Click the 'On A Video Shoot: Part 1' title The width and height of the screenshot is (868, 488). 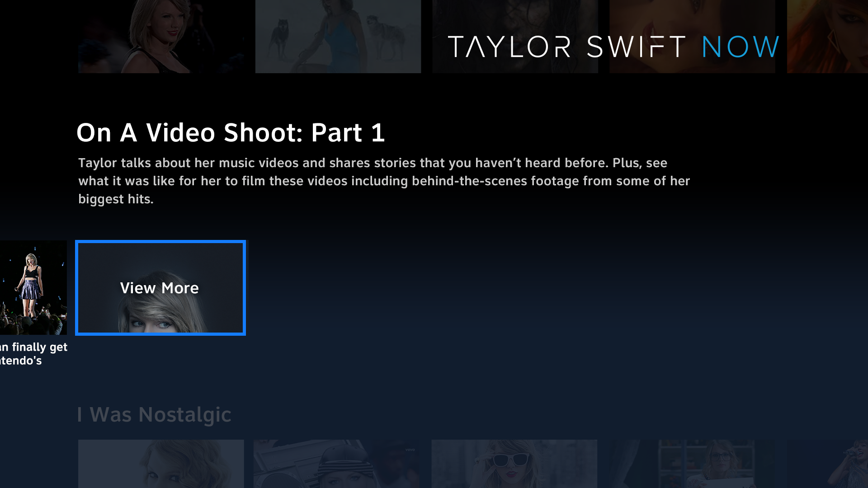tap(231, 133)
